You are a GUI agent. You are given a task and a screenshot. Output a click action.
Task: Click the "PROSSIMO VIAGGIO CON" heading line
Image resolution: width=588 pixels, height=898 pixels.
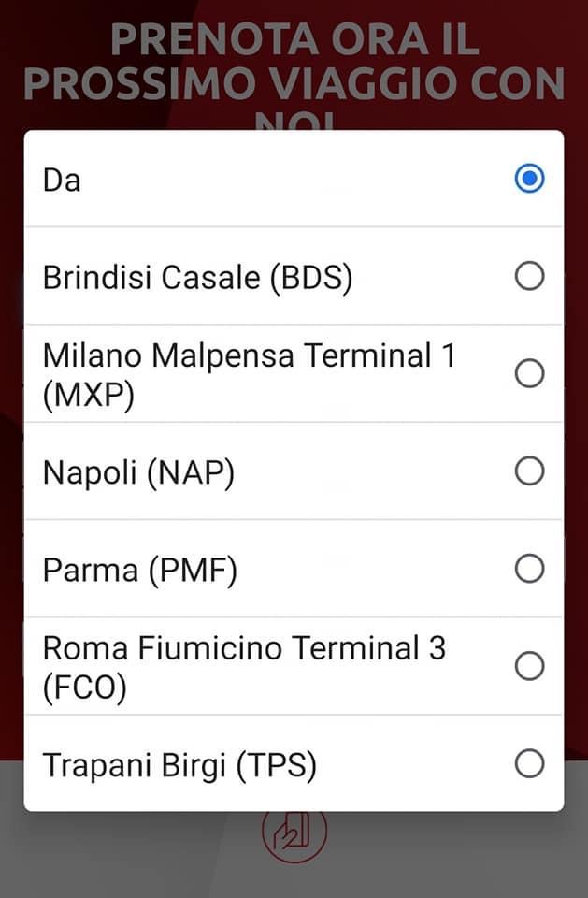coord(294,84)
